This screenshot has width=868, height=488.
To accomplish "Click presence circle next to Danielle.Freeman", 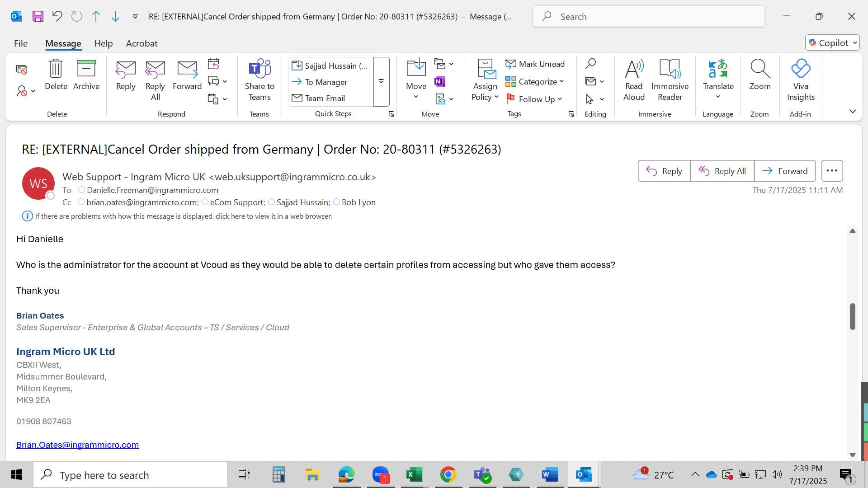I will coord(81,190).
